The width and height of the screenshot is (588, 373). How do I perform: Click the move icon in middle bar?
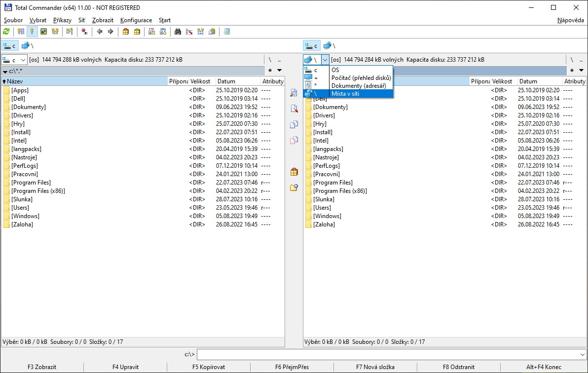click(x=294, y=140)
